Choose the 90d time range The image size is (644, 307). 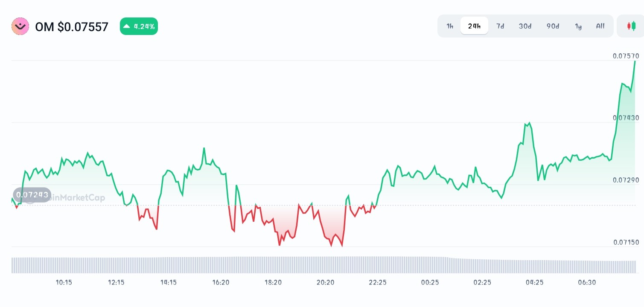point(553,26)
